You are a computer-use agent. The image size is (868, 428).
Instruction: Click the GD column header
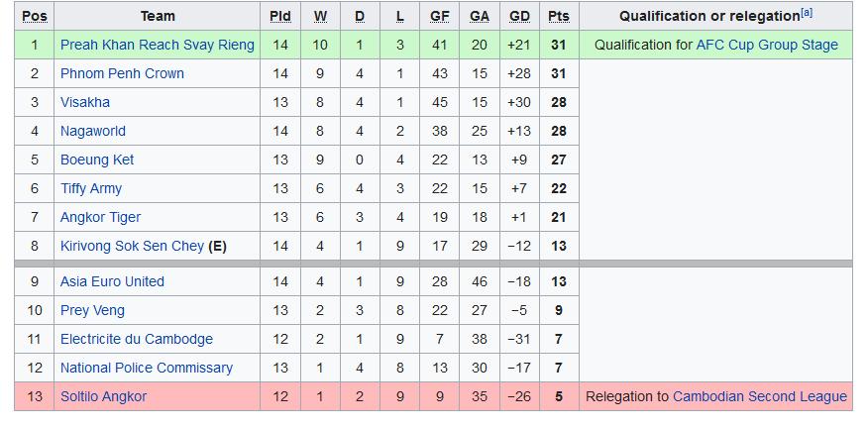point(519,17)
